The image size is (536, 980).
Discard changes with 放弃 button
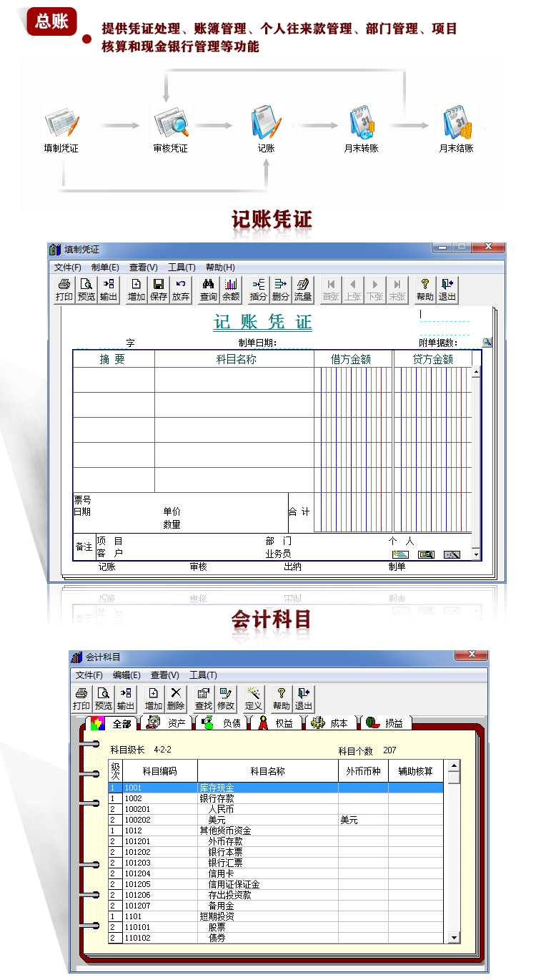tap(181, 290)
